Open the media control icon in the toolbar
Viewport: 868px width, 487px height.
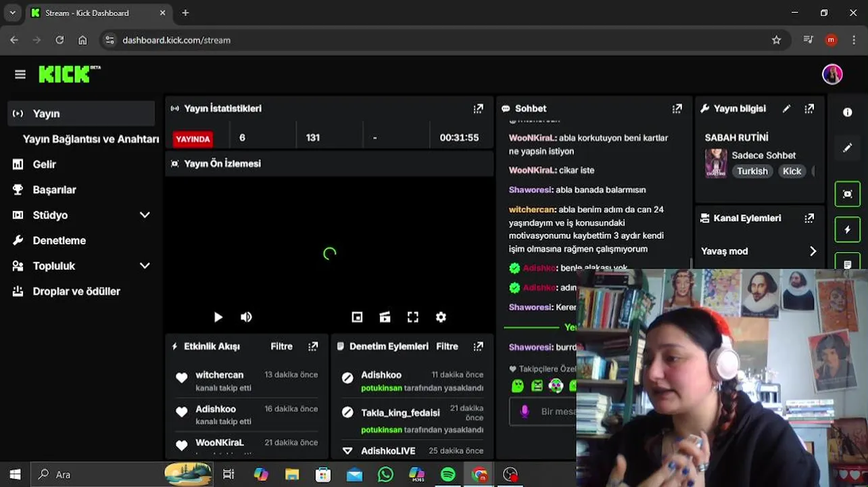808,40
